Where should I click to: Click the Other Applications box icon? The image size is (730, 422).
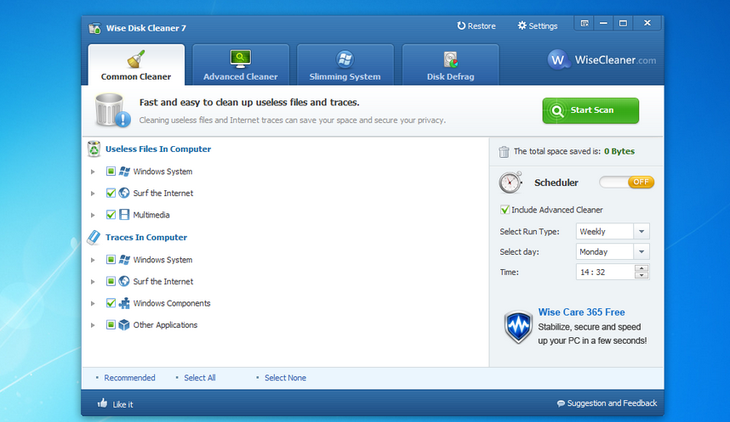tap(124, 325)
